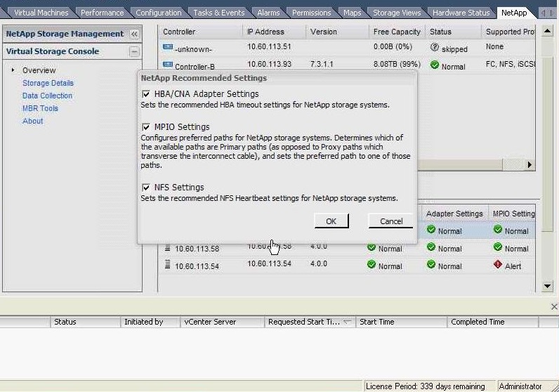This screenshot has height=392, width=559.
Task: Click the Controller-B storage icon
Action: [168, 65]
